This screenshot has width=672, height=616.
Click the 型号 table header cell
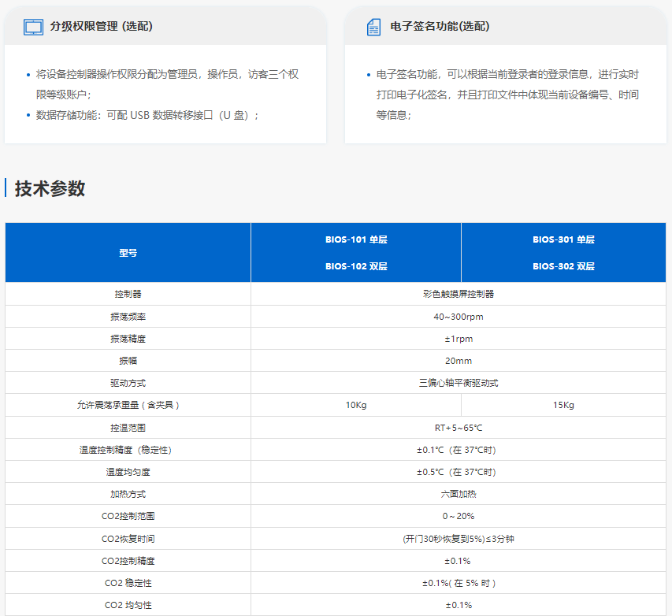[128, 253]
